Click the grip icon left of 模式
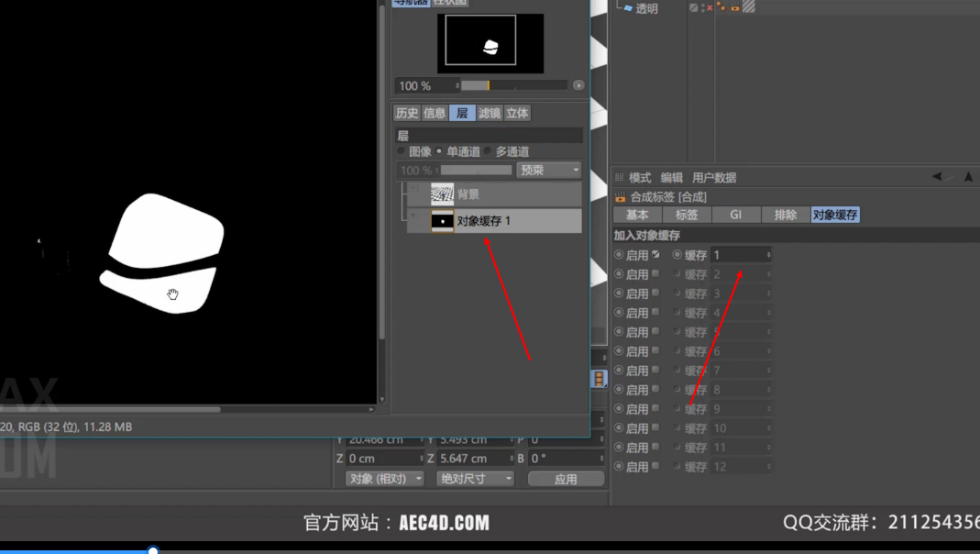 pos(619,177)
